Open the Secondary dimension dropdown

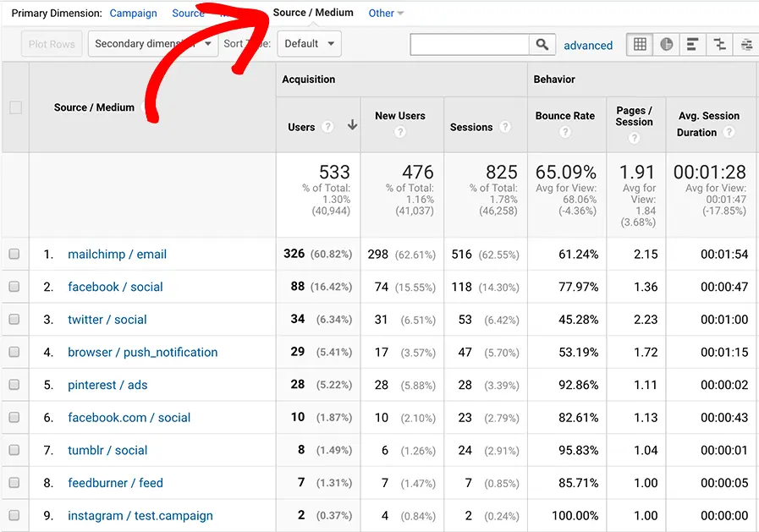[x=153, y=44]
